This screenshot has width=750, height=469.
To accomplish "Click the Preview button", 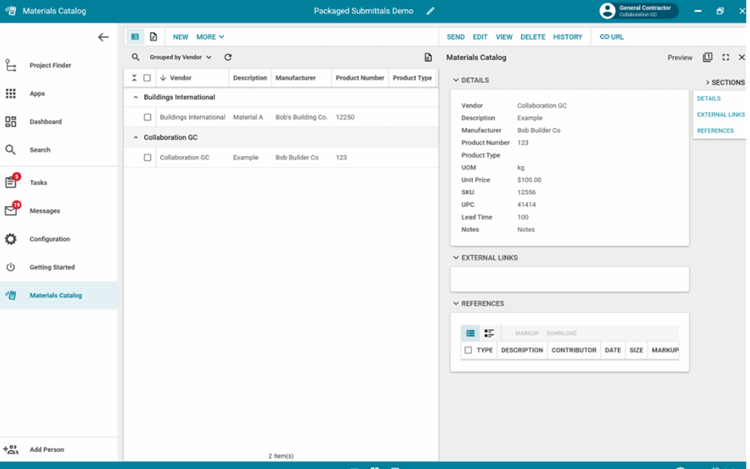I will [680, 58].
